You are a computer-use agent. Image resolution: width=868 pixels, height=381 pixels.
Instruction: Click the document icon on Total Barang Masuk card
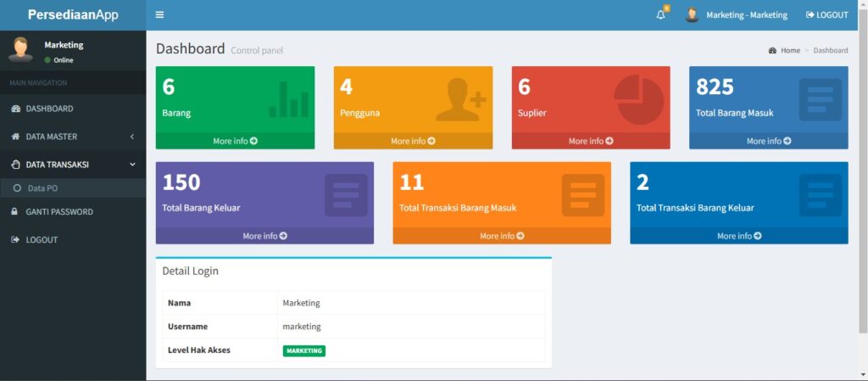pos(821,99)
